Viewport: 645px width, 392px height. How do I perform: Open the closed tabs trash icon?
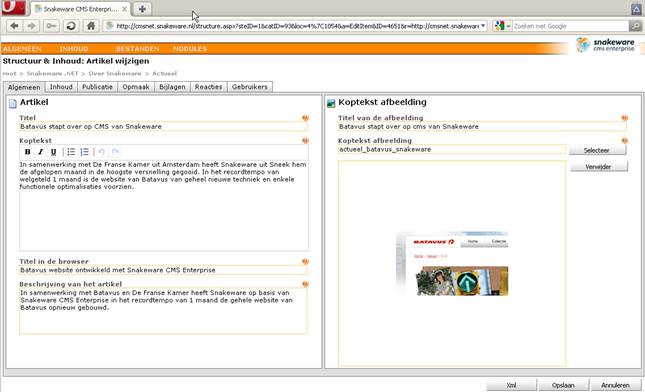pyautogui.click(x=636, y=9)
